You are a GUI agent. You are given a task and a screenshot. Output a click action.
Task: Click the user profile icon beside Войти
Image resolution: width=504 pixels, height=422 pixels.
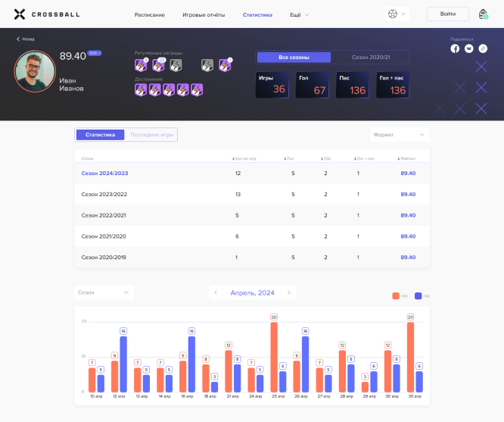coord(483,14)
